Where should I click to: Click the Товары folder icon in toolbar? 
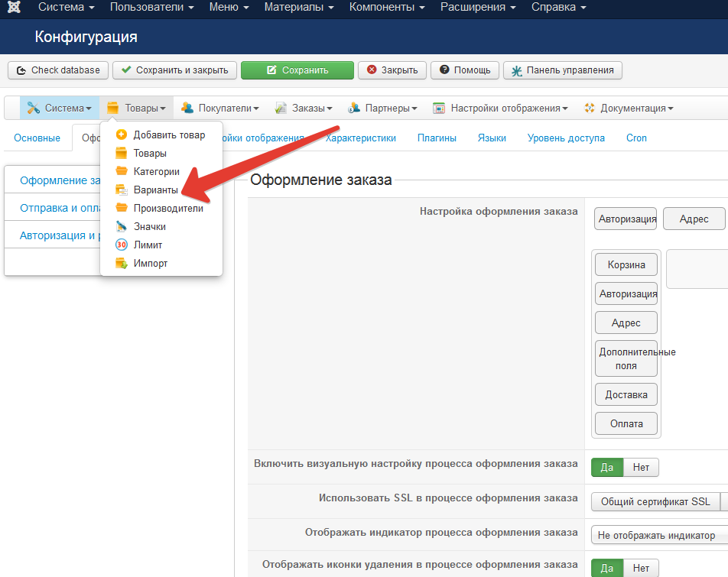pos(113,108)
